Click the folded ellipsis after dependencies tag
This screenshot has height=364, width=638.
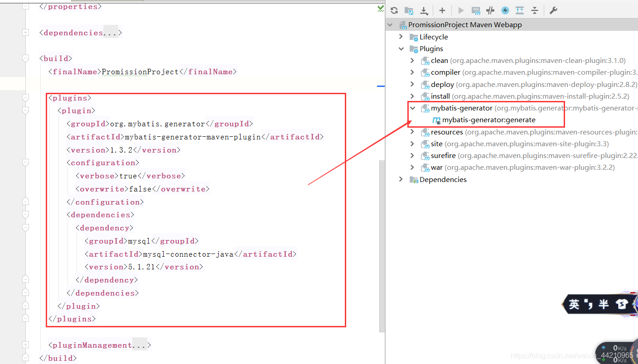(110, 33)
